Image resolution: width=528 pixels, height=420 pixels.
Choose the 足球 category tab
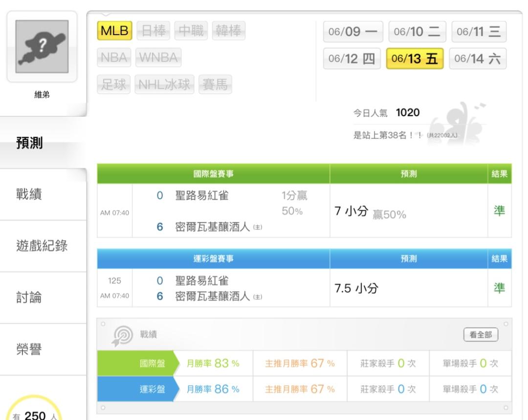pos(113,84)
